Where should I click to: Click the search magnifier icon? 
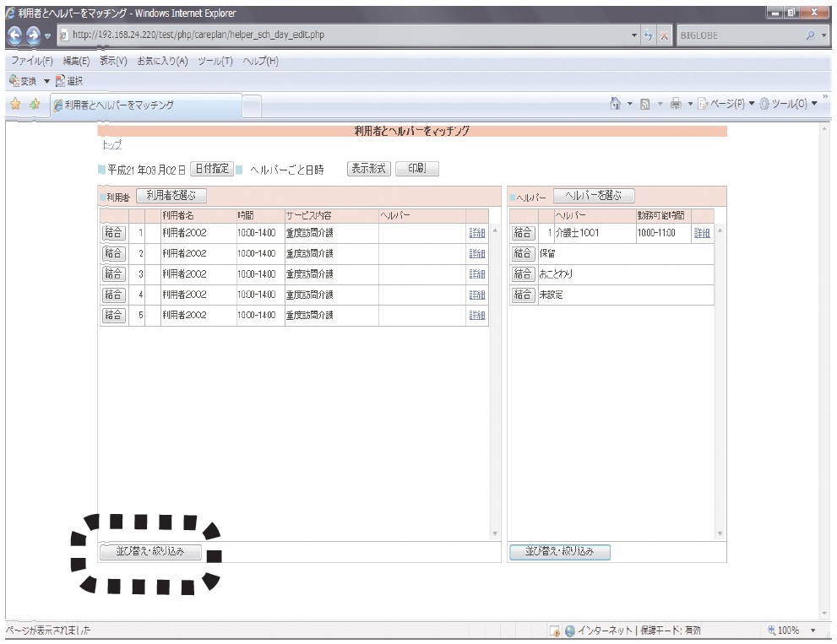(x=810, y=35)
